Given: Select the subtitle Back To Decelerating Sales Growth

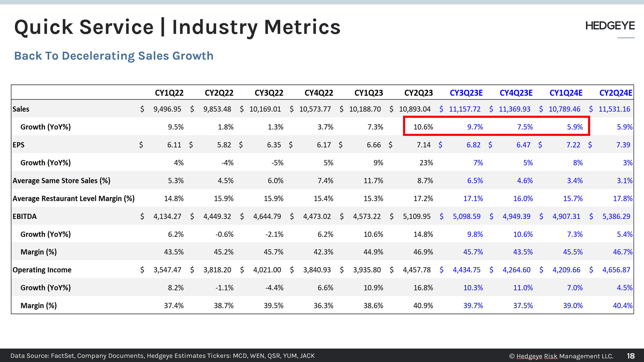Looking at the screenshot, I should pos(114,56).
